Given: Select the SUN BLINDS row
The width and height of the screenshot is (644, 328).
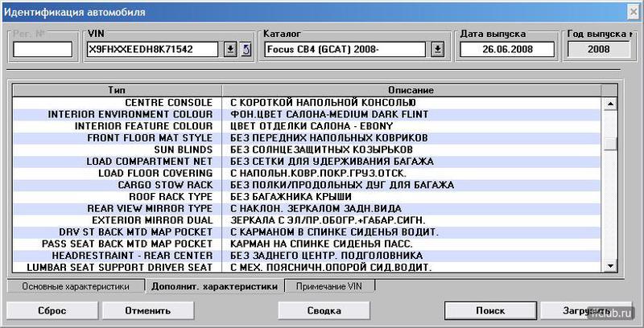Looking at the screenshot, I should (307, 150).
